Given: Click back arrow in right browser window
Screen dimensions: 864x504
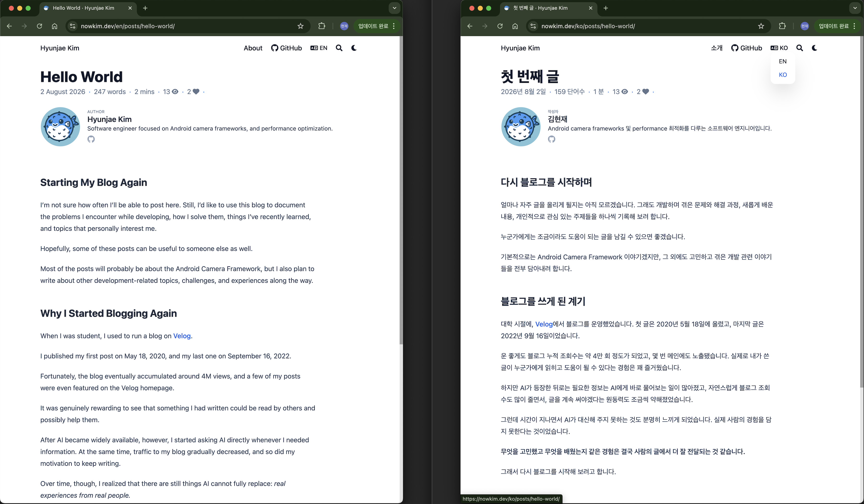Looking at the screenshot, I should pyautogui.click(x=470, y=26).
